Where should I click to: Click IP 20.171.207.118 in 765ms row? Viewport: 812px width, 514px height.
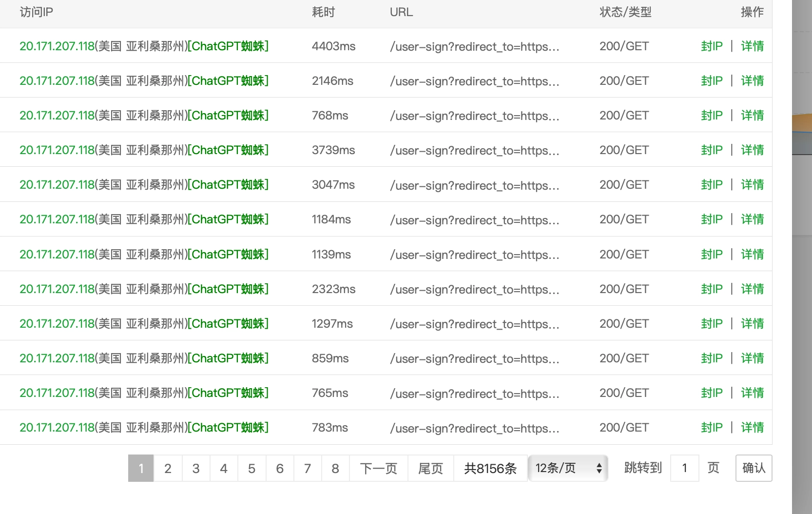57,393
